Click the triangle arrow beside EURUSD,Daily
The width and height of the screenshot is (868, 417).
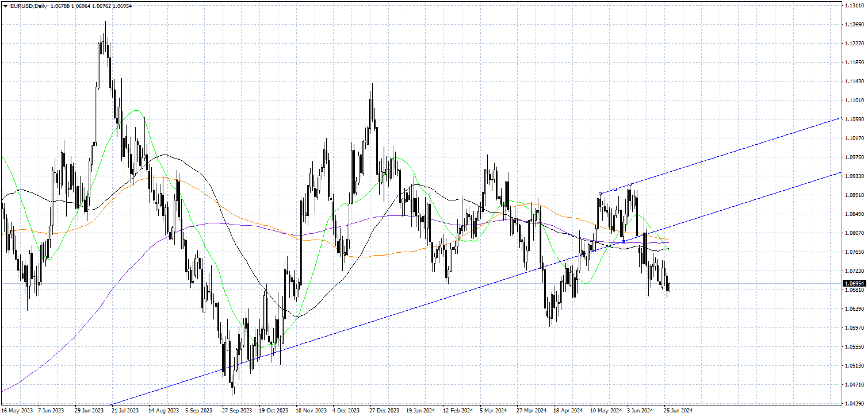pyautogui.click(x=5, y=6)
